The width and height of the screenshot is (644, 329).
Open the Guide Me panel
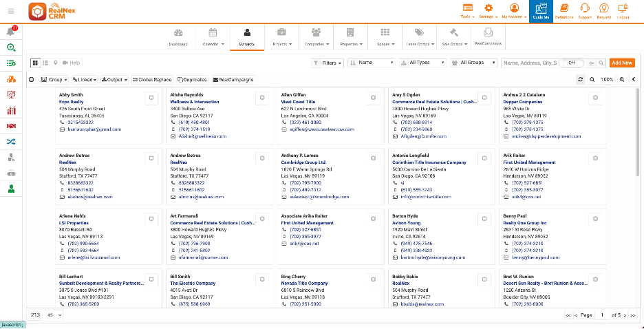(x=541, y=11)
